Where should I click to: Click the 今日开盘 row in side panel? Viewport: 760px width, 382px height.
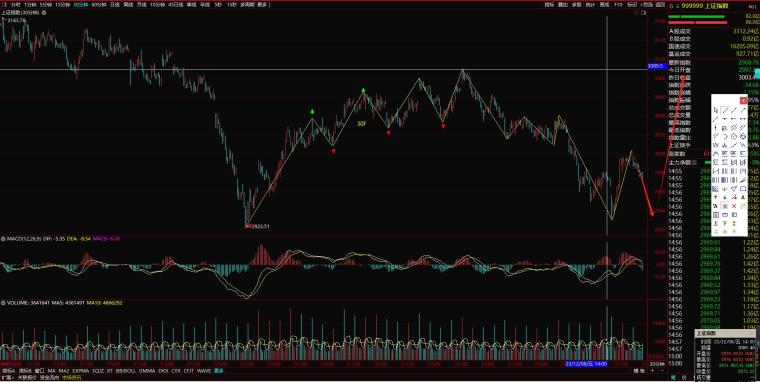713,70
